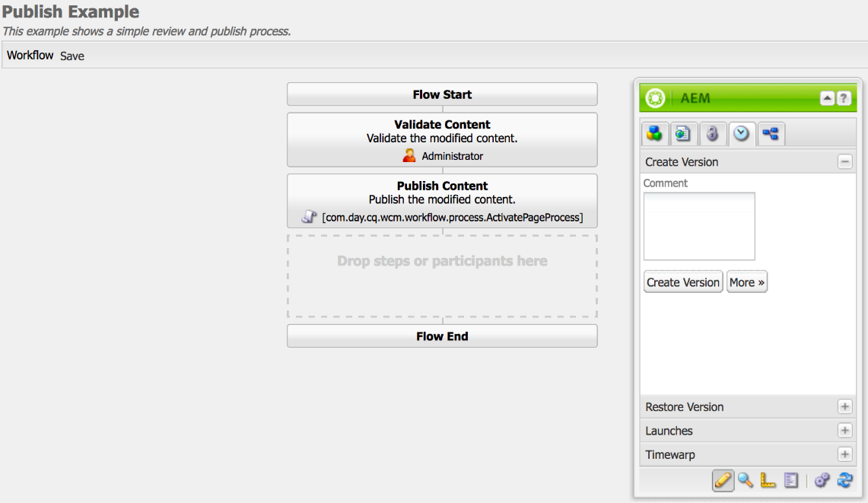Select the lock (Information) tab in Sidekick
This screenshot has height=503, width=868.
(713, 134)
